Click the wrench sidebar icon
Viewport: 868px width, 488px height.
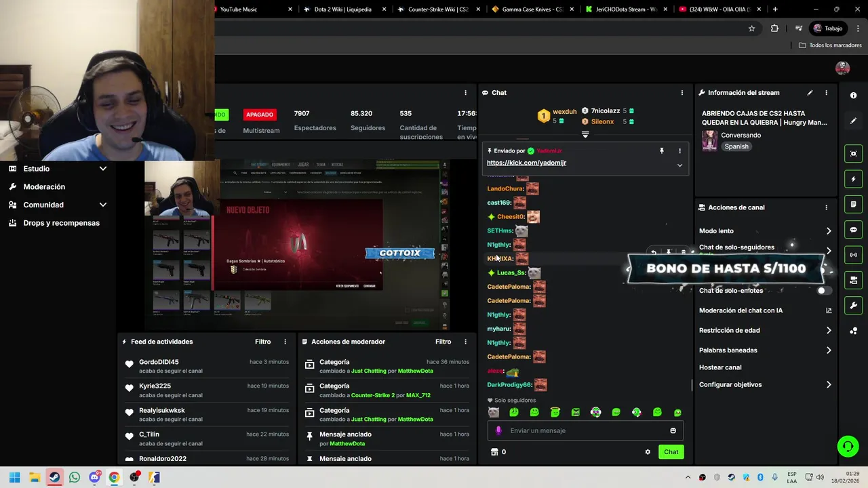coord(853,306)
